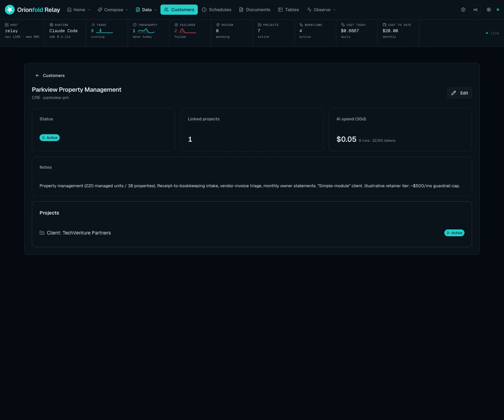This screenshot has height=420, width=504.
Task: Click the Data document icon
Action: pyautogui.click(x=138, y=10)
